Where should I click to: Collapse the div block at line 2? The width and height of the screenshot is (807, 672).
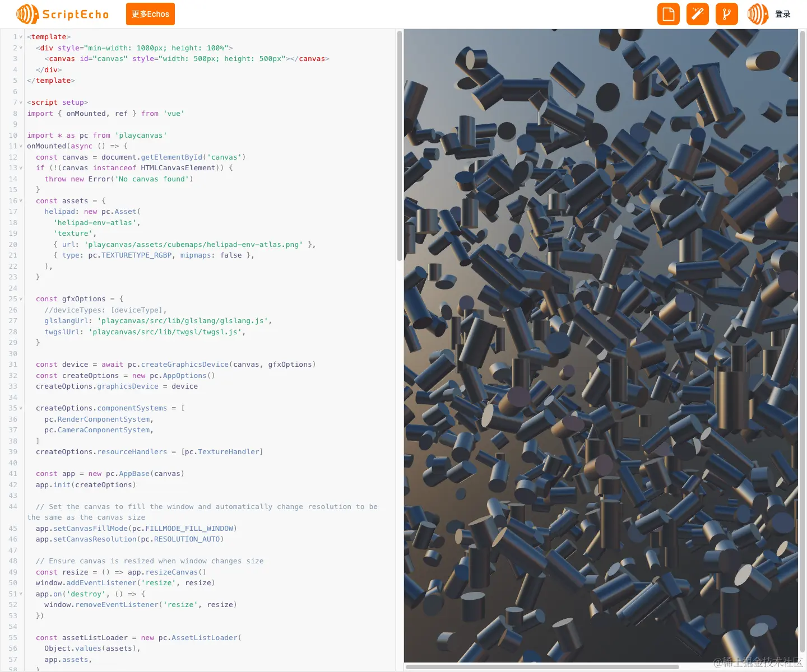[21, 48]
